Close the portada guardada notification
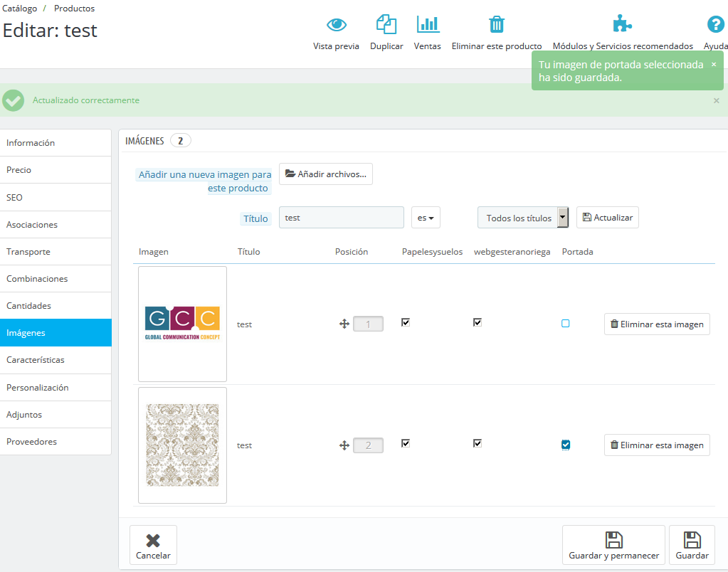 (714, 65)
